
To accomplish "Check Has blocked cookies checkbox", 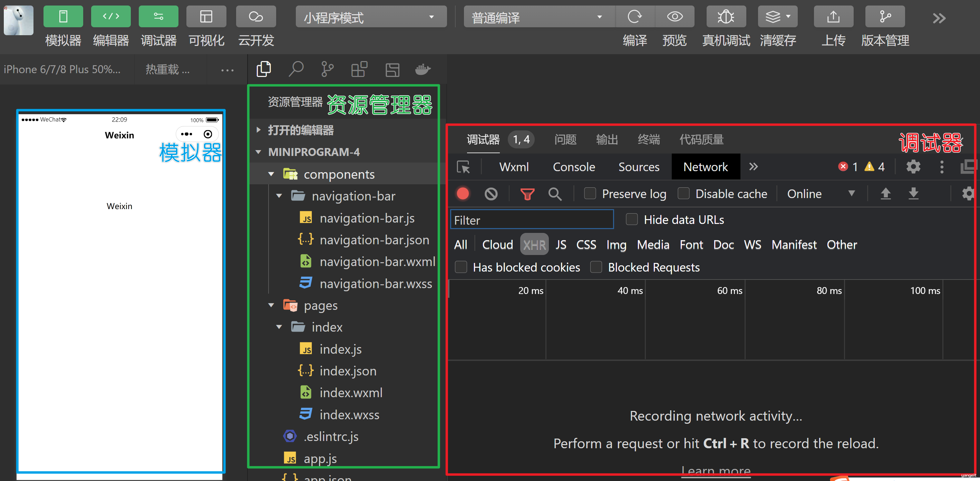I will click(461, 267).
